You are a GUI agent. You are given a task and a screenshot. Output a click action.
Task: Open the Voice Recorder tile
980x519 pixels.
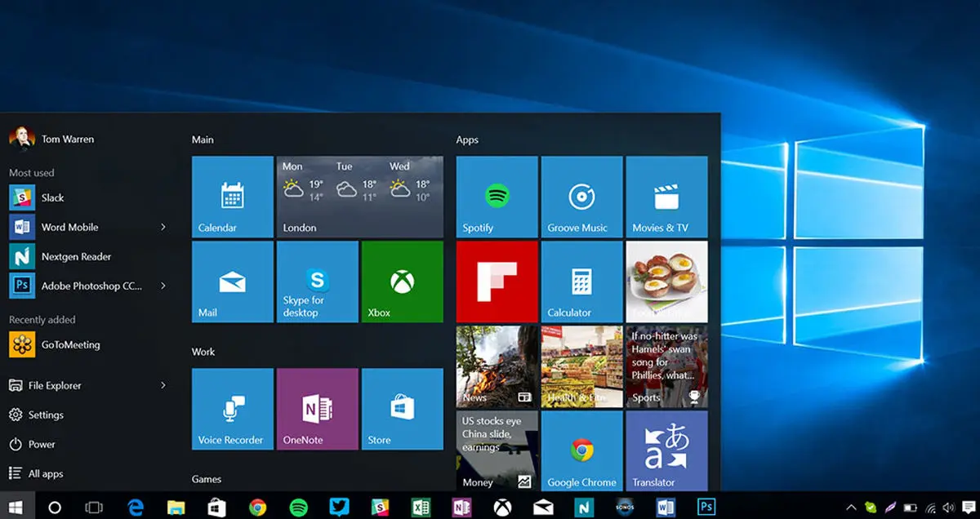[232, 409]
